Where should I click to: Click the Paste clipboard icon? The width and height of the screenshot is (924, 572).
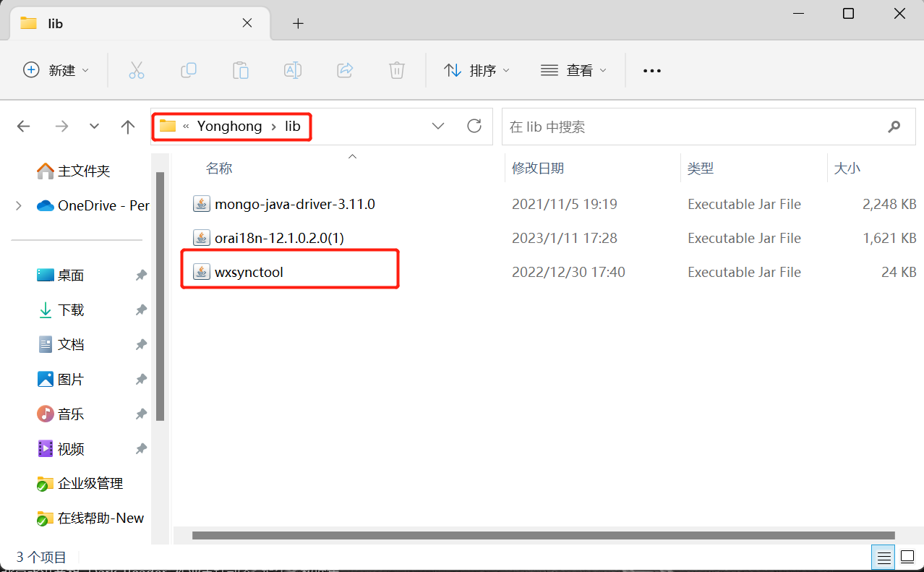[241, 70]
